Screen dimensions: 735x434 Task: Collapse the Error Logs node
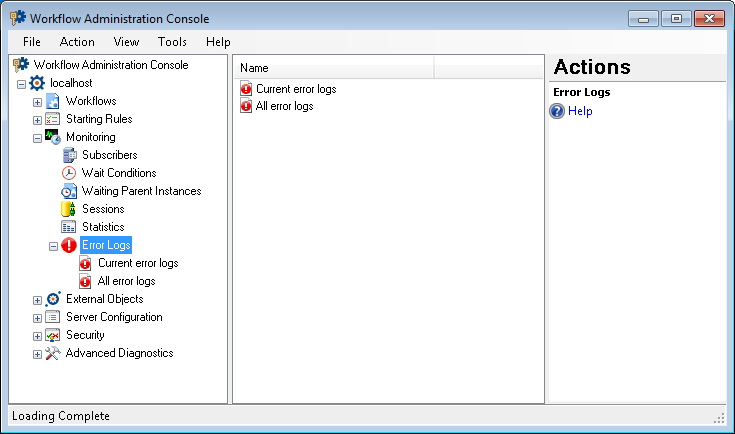coord(53,246)
